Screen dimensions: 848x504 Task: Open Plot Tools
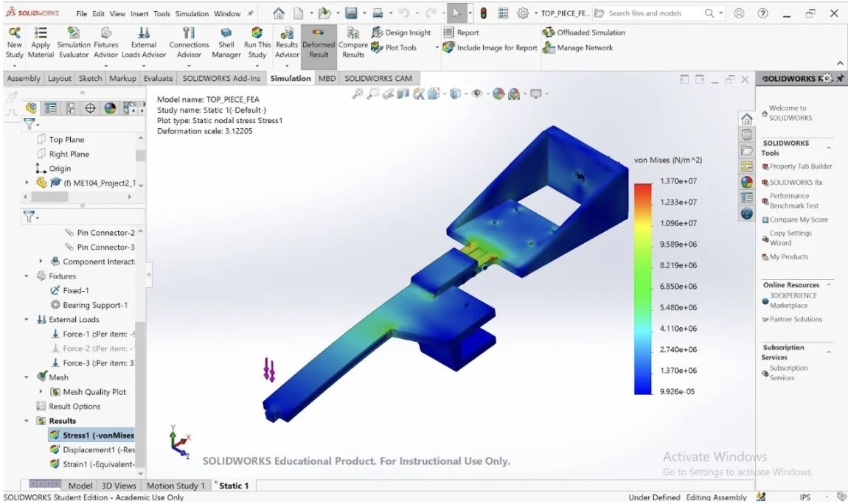click(395, 48)
